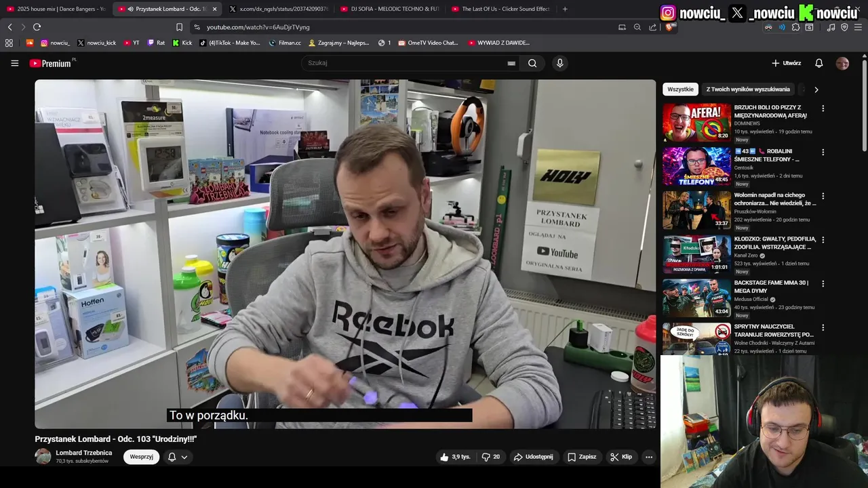Image resolution: width=868 pixels, height=488 pixels.
Task: Open the WYWIAD Z DAWIDE bookmark
Action: (x=498, y=43)
